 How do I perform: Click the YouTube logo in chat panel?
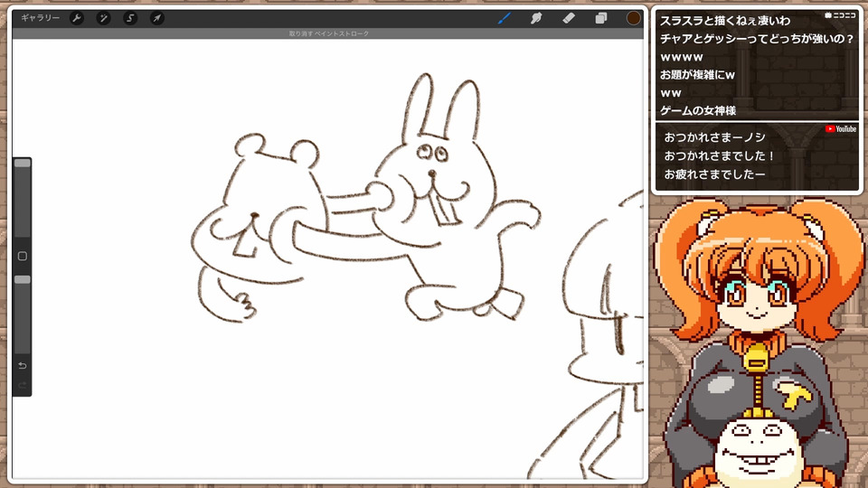(x=840, y=129)
